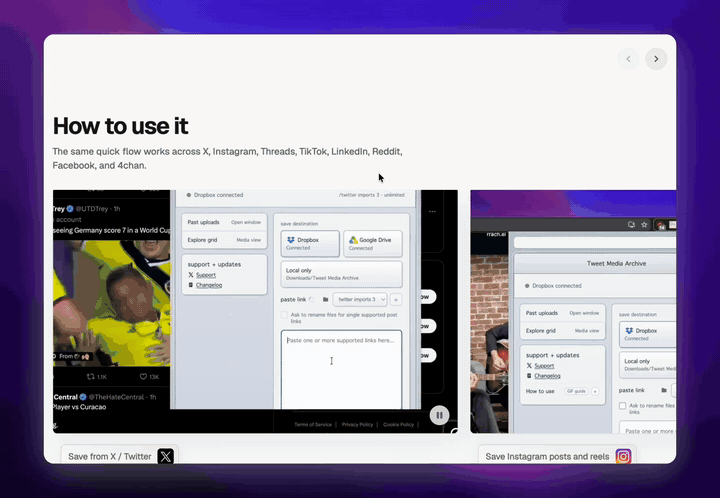Click the Dropbox destination in the X demo
The height and width of the screenshot is (498, 720).
[x=310, y=243]
